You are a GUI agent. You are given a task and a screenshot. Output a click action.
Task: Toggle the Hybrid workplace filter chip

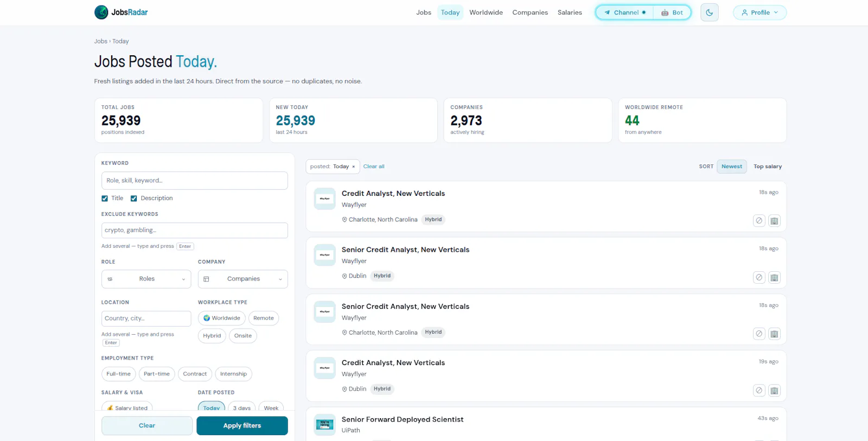pos(212,336)
